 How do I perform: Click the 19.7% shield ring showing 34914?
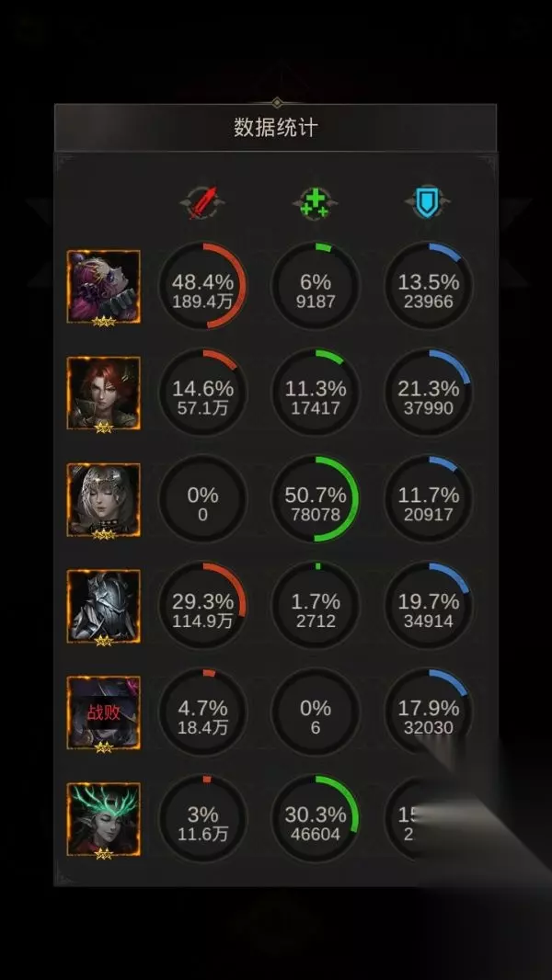point(428,605)
